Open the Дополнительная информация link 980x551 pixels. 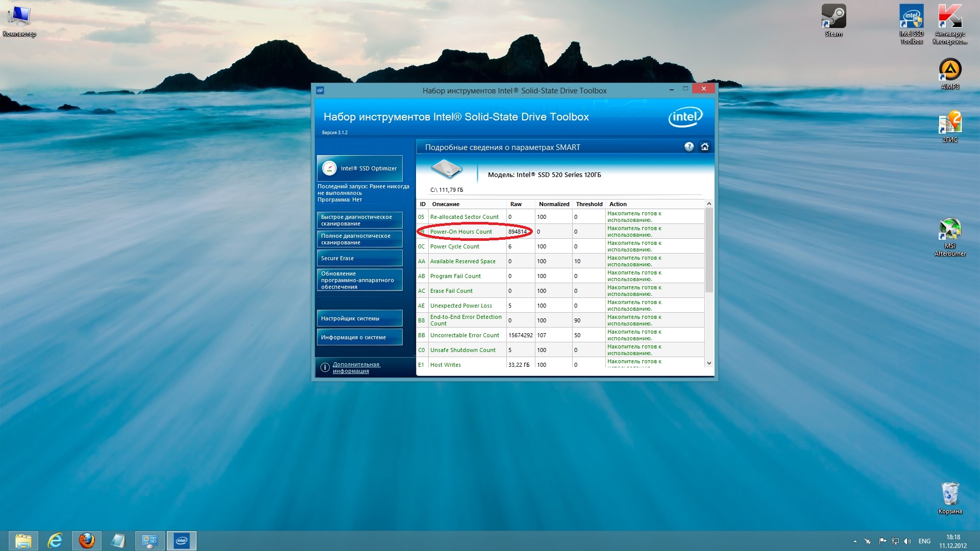(x=356, y=368)
